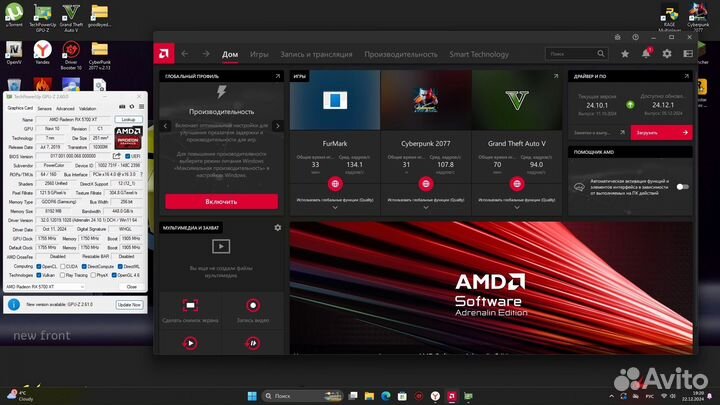
Task: Expand the Cyberpunk 2077 card chevron
Action: [426, 208]
